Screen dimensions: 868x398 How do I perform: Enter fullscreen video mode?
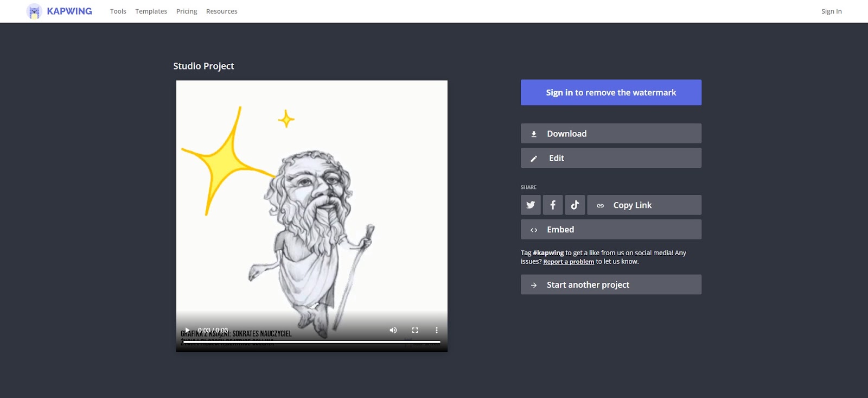pos(415,330)
